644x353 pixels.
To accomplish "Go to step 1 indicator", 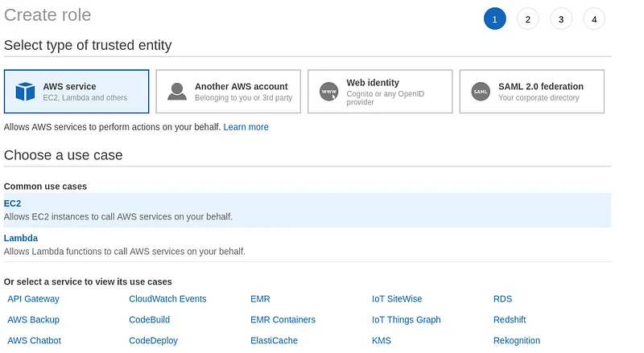I will click(x=494, y=18).
